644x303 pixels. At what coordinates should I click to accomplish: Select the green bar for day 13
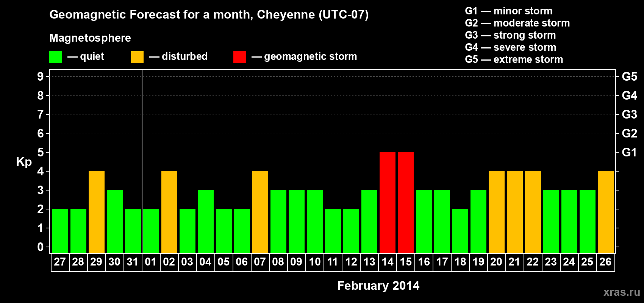369,221
